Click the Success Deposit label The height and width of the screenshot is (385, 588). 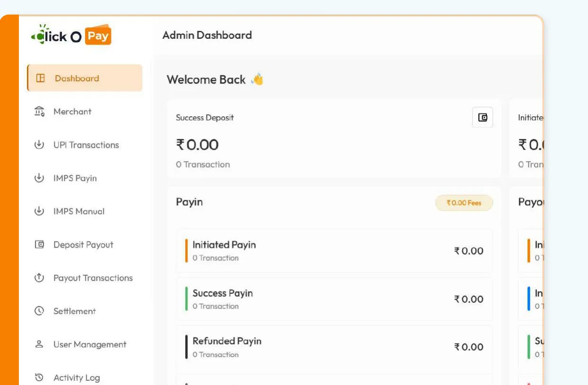[205, 118]
